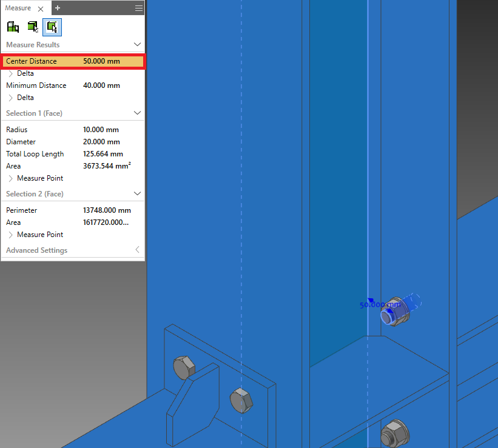Close the Measure tab
The height and width of the screenshot is (448, 498).
point(41,9)
